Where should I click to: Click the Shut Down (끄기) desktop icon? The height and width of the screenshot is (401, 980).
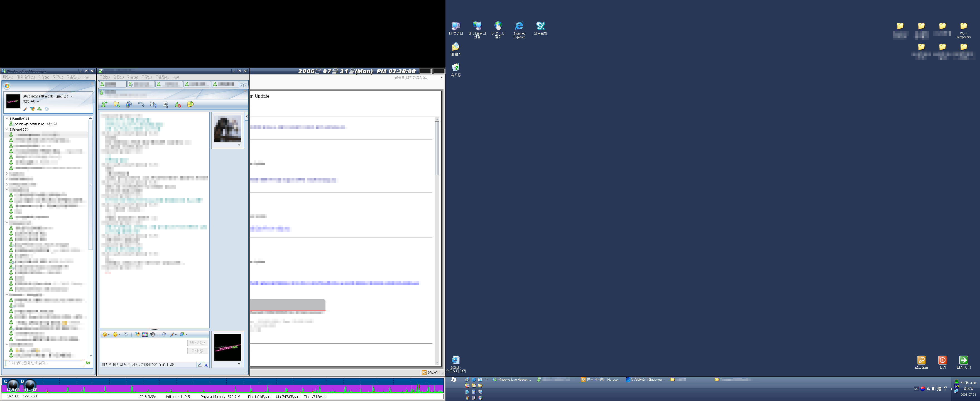click(x=942, y=362)
